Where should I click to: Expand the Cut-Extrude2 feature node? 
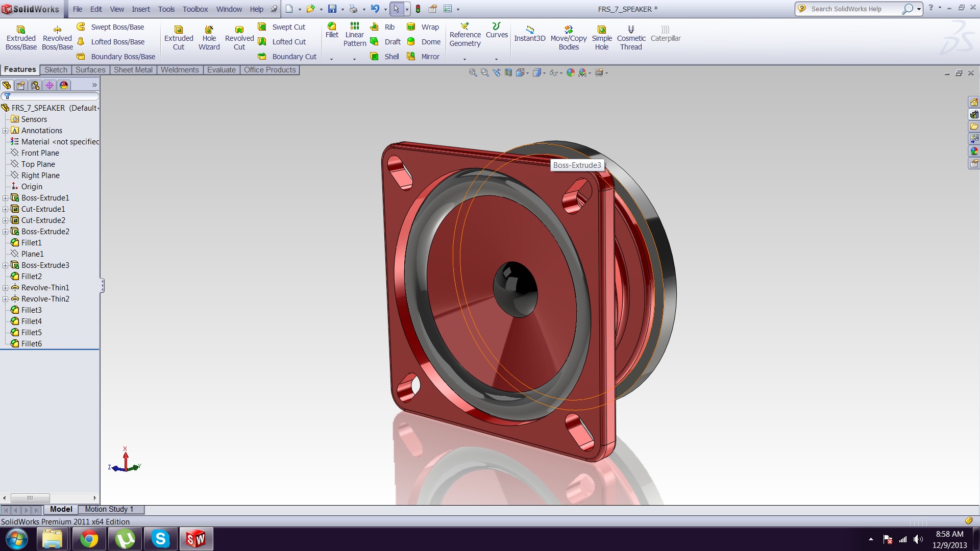pos(6,220)
